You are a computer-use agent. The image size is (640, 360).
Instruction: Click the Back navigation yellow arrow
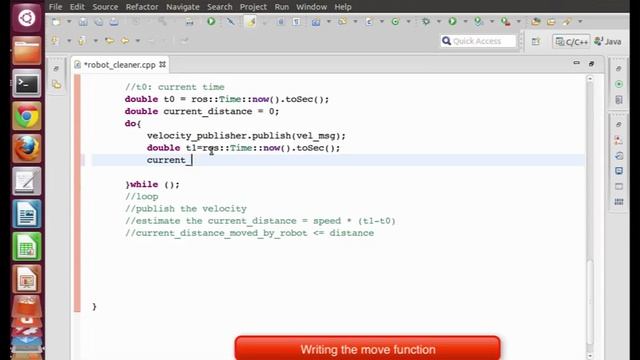click(125, 41)
